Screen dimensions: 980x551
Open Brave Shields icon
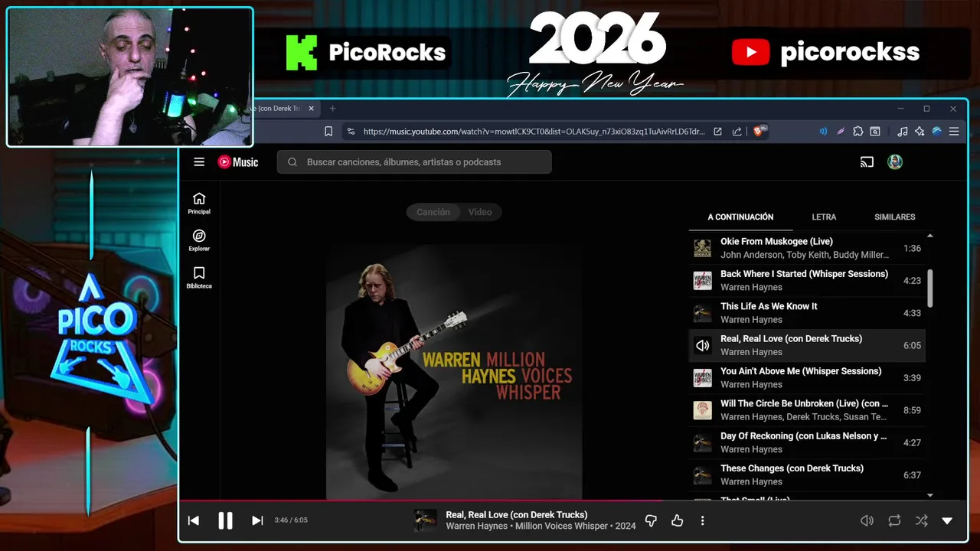[x=760, y=132]
